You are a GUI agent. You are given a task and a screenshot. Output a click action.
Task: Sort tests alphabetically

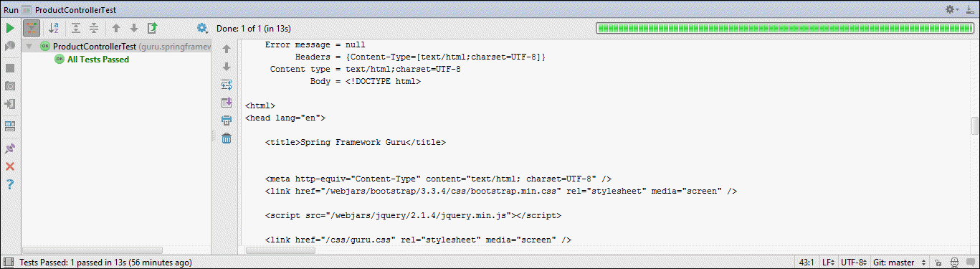(54, 28)
